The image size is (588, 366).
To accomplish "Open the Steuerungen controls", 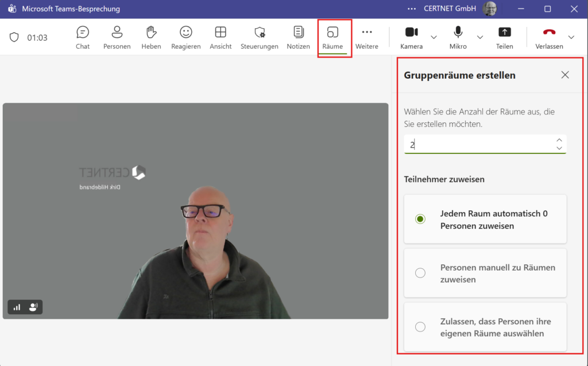I will (260, 37).
